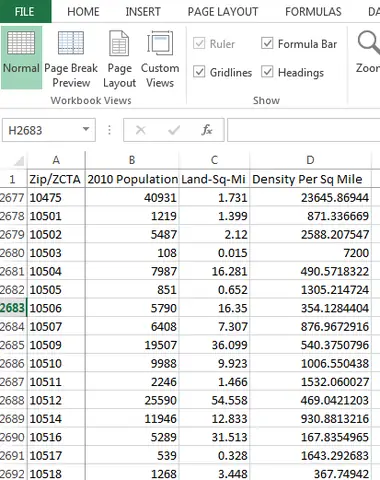380x480 pixels.
Task: Select row header 2677
Action: (13, 198)
